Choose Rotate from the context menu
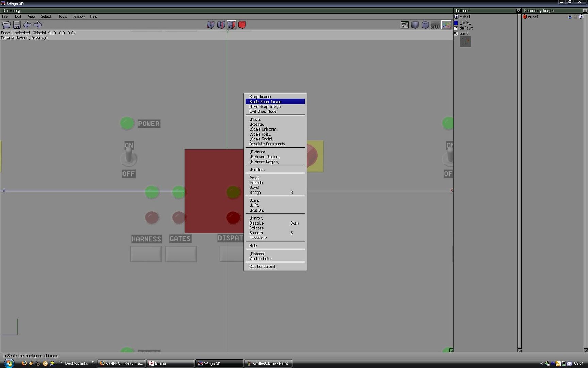 pos(275,124)
